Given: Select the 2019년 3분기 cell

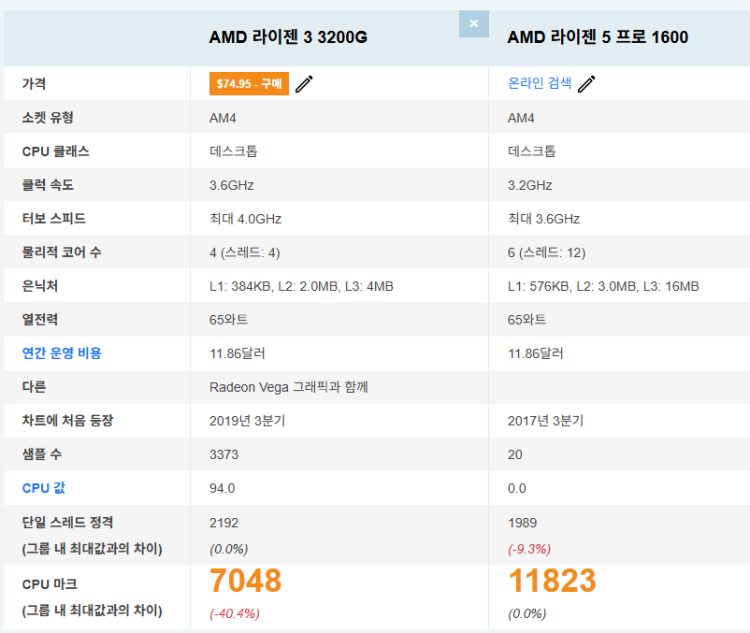Looking at the screenshot, I should click(247, 421).
